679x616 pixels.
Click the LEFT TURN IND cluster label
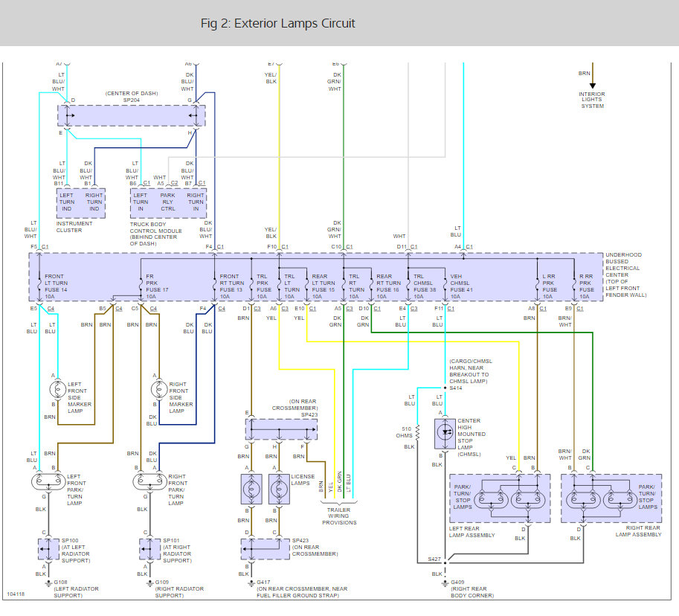click(67, 202)
